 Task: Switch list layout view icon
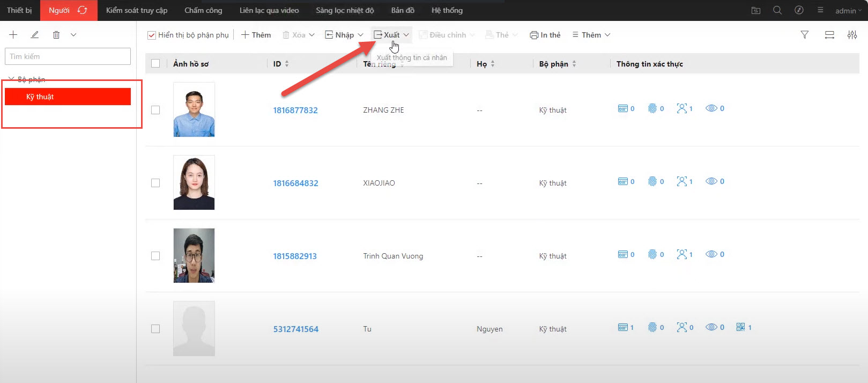[x=829, y=35]
